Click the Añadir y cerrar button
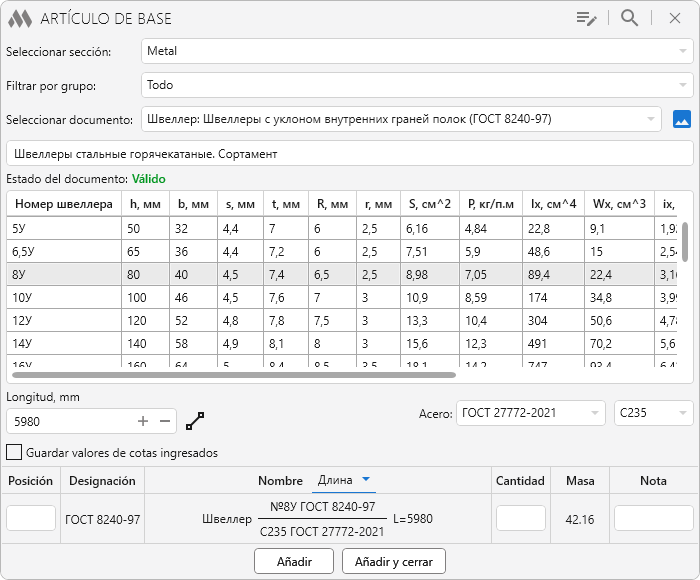Viewport: 700px width, 580px height. [x=393, y=562]
